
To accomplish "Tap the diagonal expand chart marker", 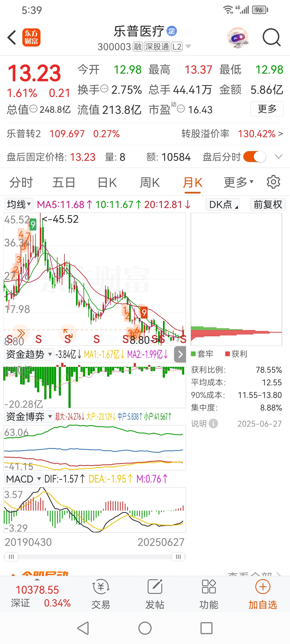I will pos(68,333).
